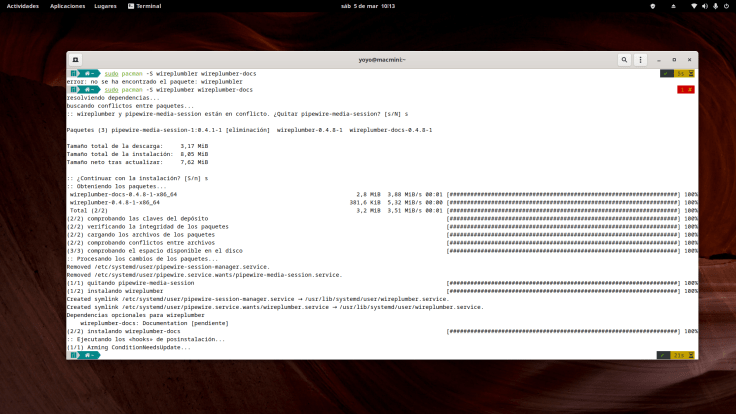
Task: Click the eject-style tray icon in top bar
Action: pos(675,5)
